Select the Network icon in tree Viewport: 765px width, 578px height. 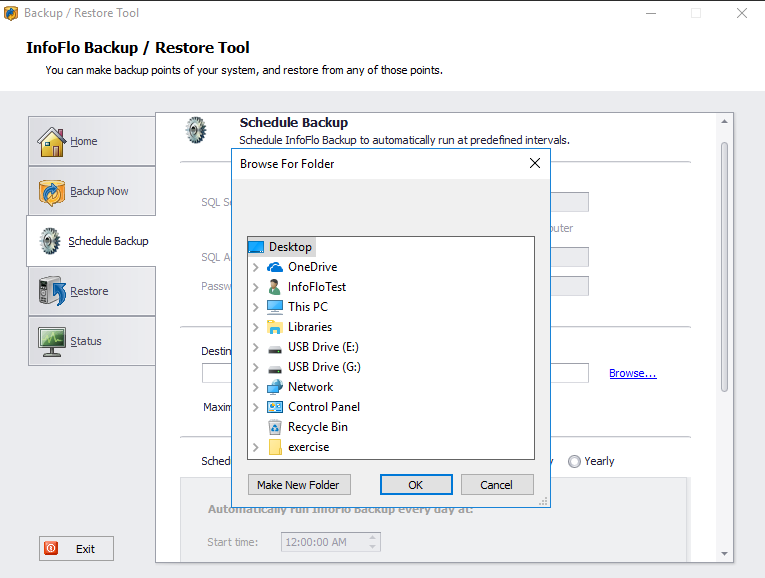pos(275,387)
